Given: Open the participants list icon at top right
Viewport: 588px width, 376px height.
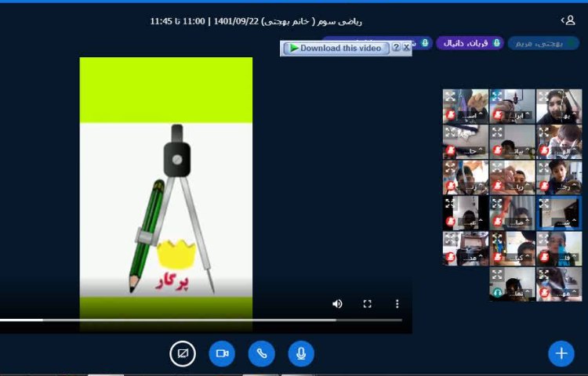Looking at the screenshot, I should pos(568,20).
